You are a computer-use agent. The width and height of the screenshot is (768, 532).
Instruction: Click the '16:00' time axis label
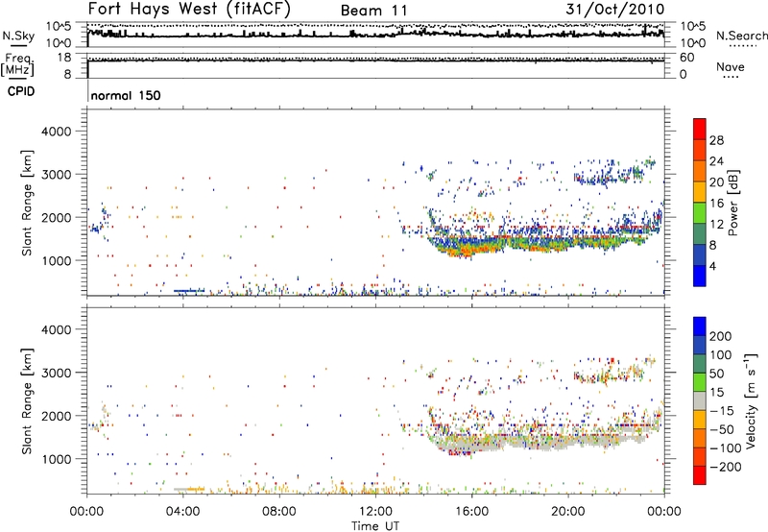coord(471,511)
